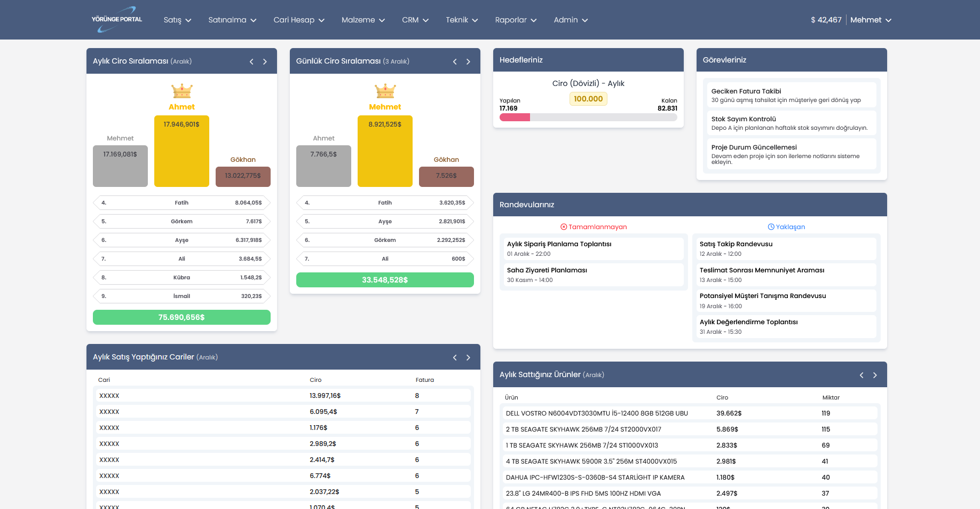Click the green total 75.690.656$ button
Screen dimensions: 980x509
coord(181,317)
